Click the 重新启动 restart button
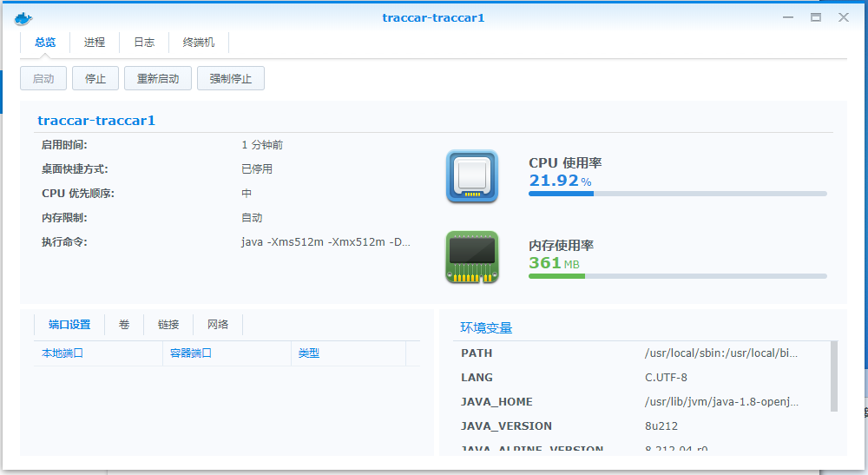 pos(158,79)
